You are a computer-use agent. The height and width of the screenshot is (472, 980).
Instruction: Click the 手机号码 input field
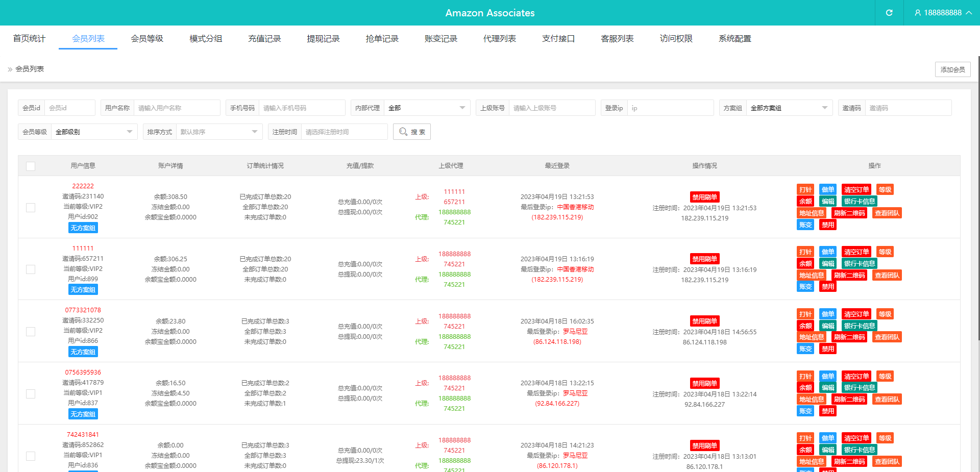point(301,108)
